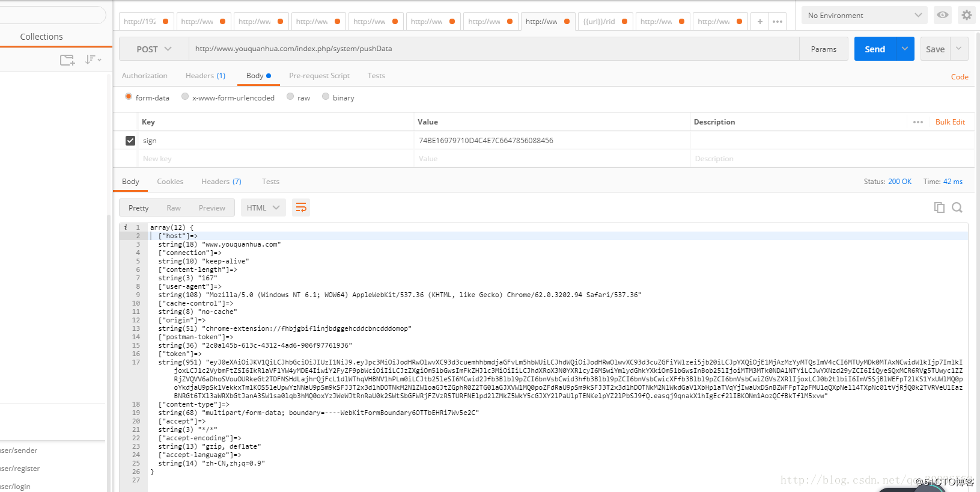Image resolution: width=980 pixels, height=492 pixels.
Task: Copy the response body to clipboard
Action: pos(939,208)
